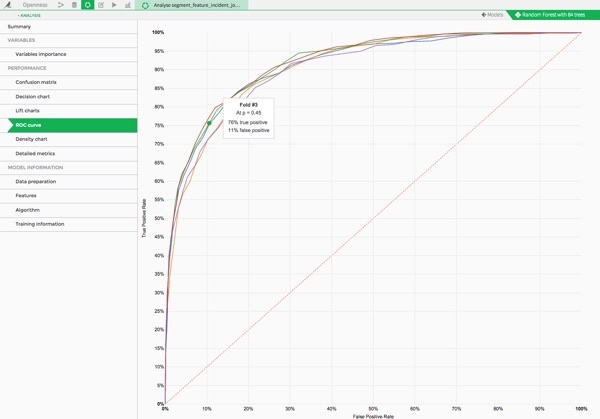Open the Features page
Viewport: 600px width, 419px height.
68,196
